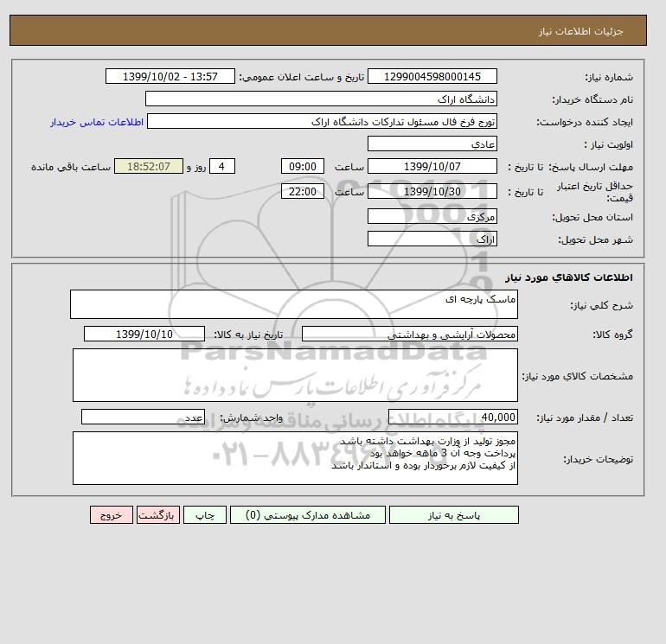Click the label ایجاد کننده درخواست
666x644 pixels.
(x=585, y=122)
